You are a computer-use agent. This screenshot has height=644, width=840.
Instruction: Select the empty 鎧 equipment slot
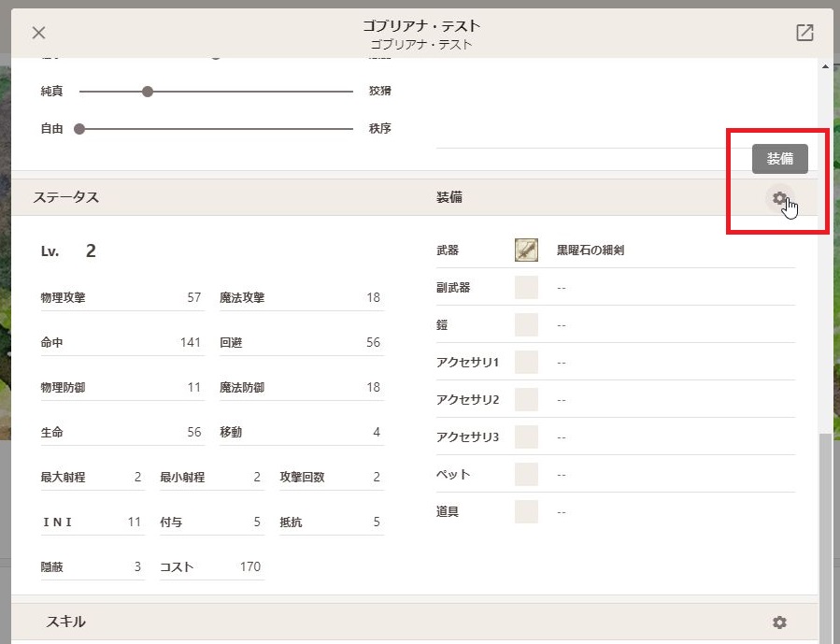point(526,324)
